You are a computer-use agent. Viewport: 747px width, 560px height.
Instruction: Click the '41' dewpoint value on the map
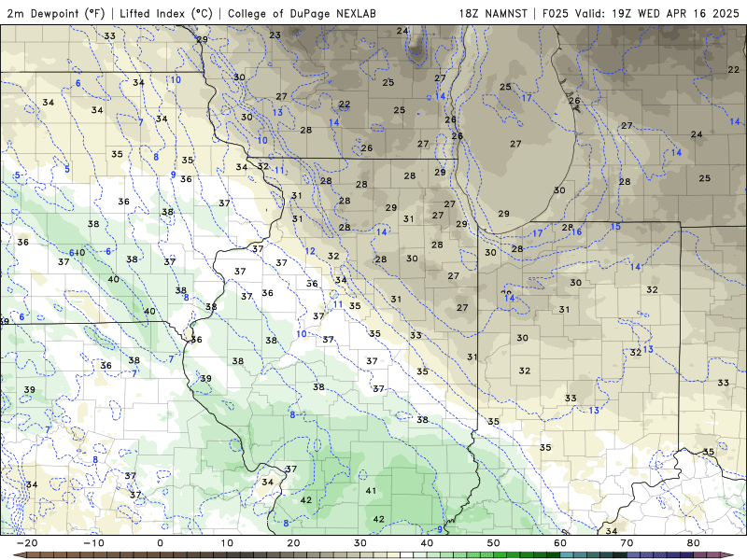click(371, 491)
